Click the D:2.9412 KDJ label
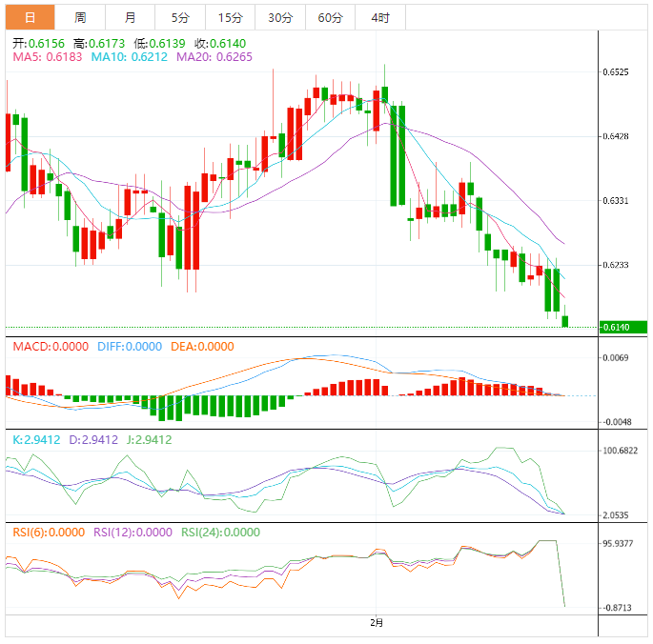 point(93,439)
